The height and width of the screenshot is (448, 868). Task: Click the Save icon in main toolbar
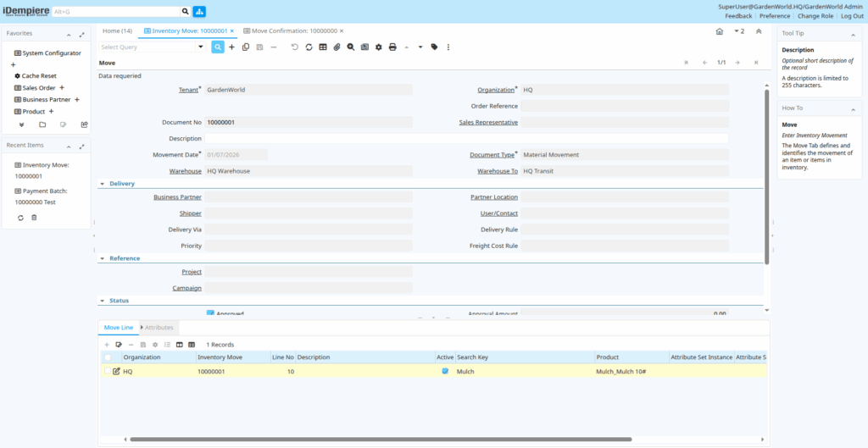pyautogui.click(x=259, y=47)
